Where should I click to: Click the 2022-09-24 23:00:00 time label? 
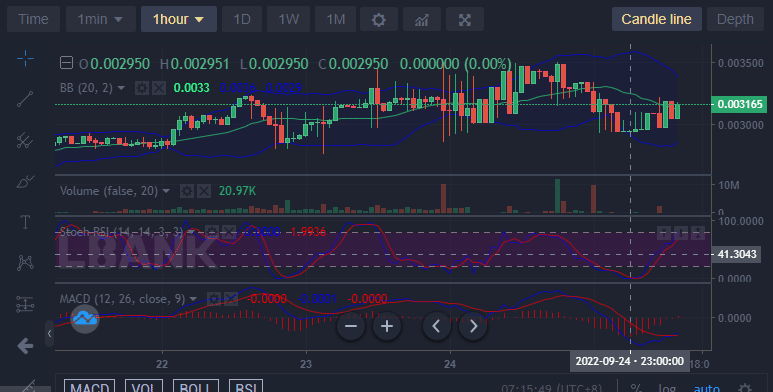coord(630,361)
